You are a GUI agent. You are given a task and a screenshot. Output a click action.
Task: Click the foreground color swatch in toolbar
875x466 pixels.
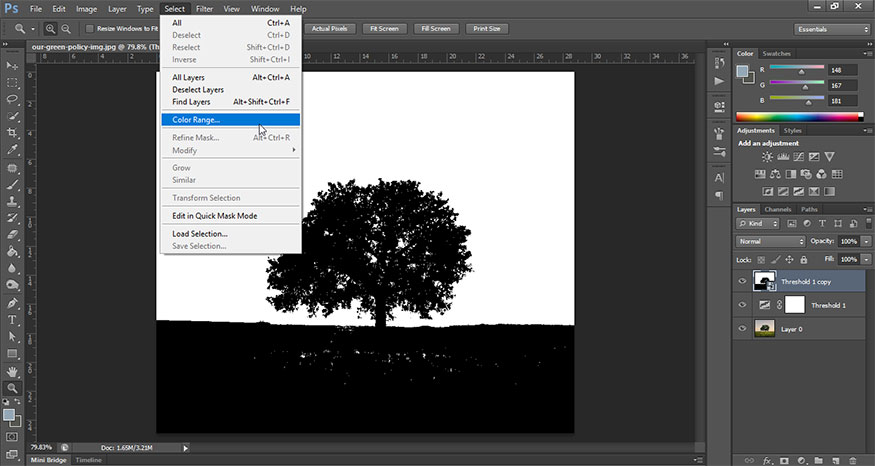coord(9,414)
